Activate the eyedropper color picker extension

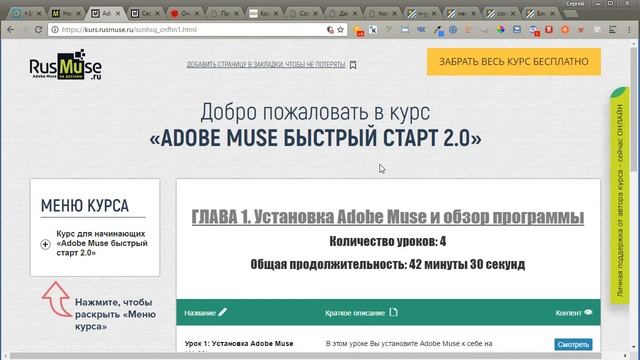tap(439, 30)
